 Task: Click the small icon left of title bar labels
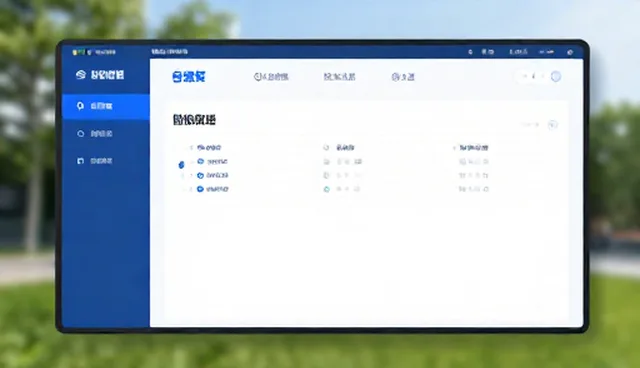click(x=470, y=52)
